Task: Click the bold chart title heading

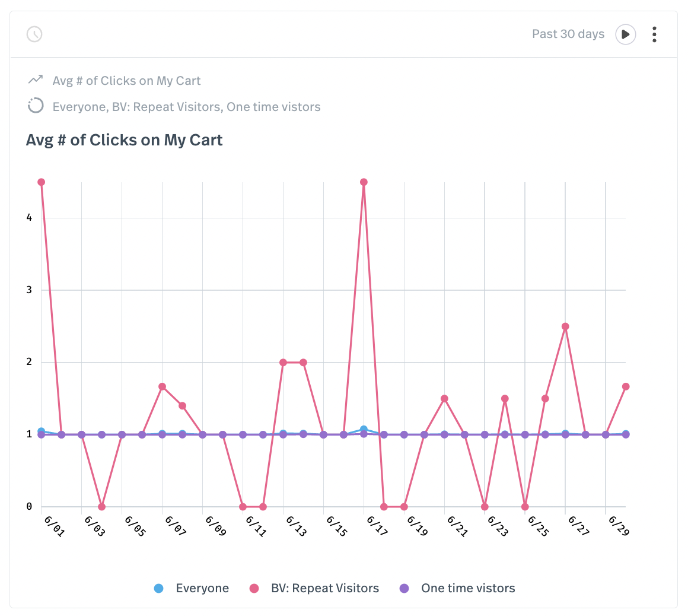Action: coord(125,140)
